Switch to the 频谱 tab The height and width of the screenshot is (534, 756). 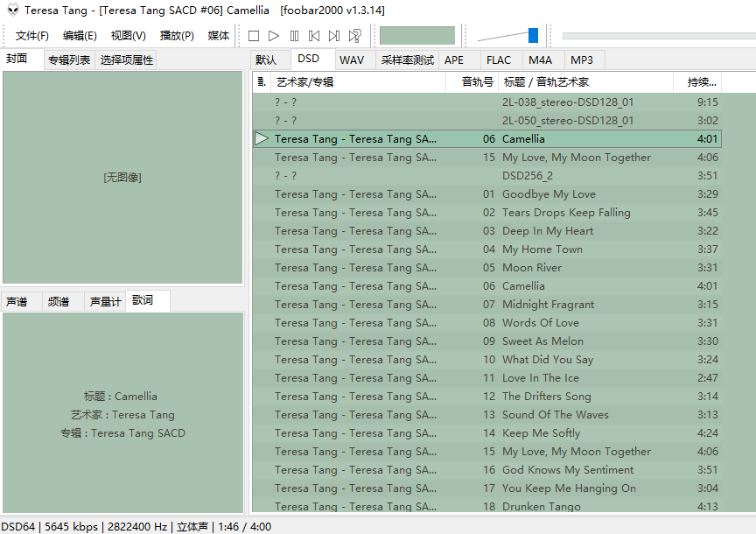click(x=63, y=302)
